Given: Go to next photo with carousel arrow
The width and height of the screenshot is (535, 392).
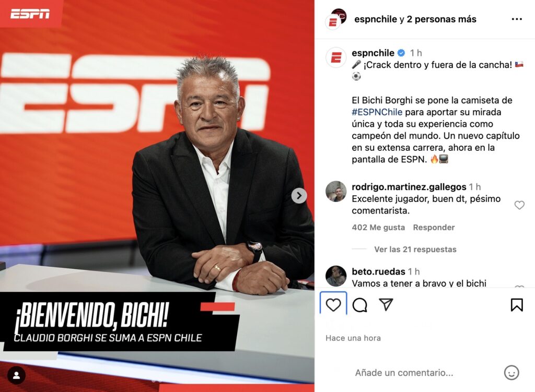Looking at the screenshot, I should click(299, 196).
